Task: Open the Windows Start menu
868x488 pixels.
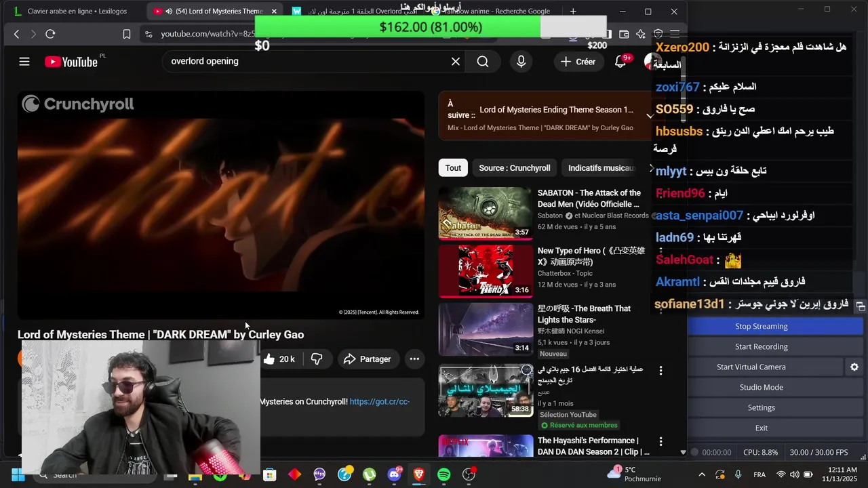Action: click(x=18, y=474)
